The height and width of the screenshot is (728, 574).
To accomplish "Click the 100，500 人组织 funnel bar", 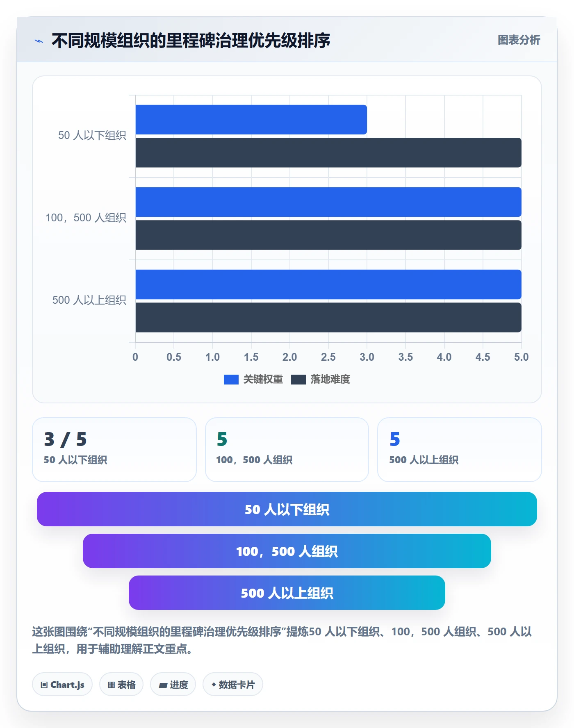I will (287, 551).
